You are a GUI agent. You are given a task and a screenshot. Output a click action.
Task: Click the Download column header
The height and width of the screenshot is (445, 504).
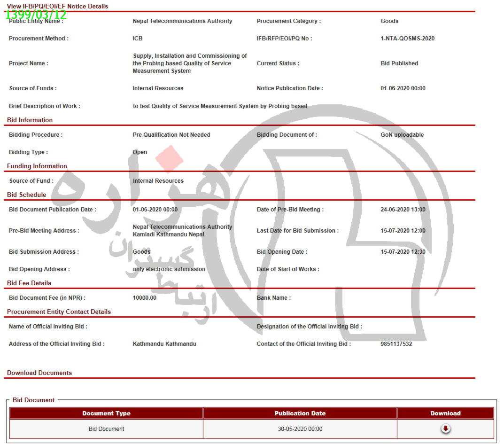(x=445, y=414)
